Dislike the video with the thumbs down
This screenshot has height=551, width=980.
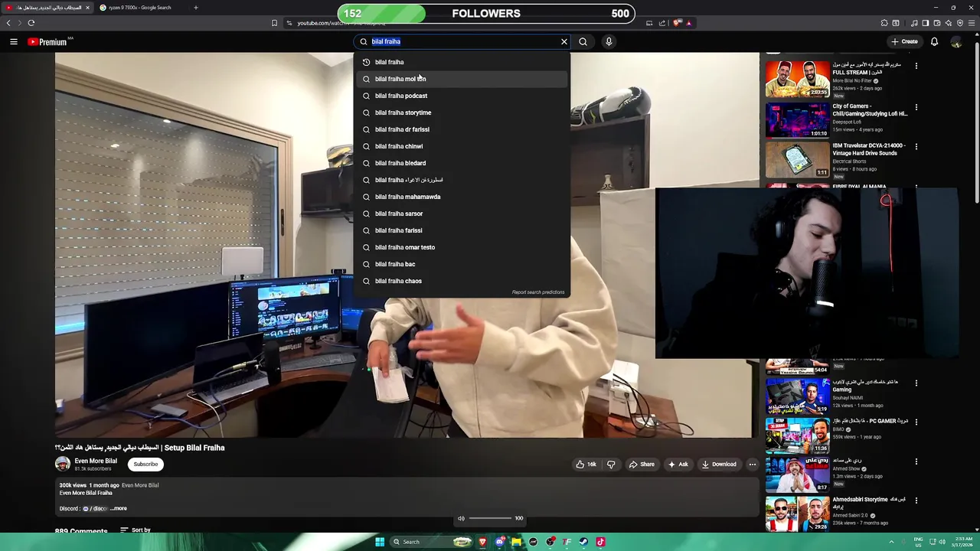[x=611, y=464]
